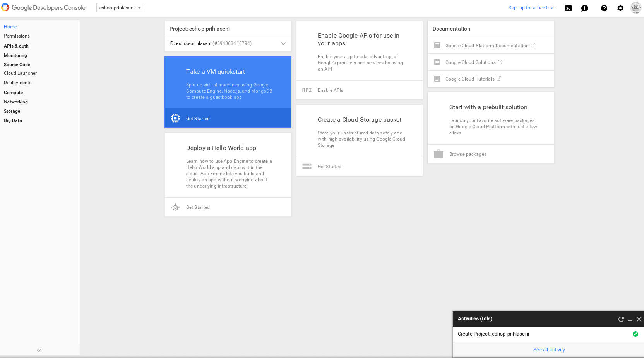Go to Home in sidebar
This screenshot has height=358, width=644.
click(10, 27)
